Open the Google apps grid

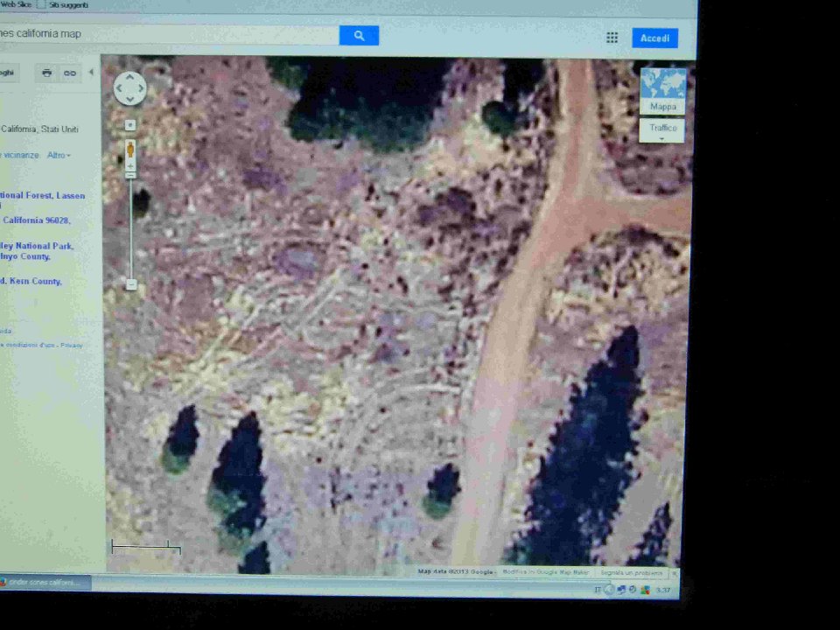[x=612, y=38]
